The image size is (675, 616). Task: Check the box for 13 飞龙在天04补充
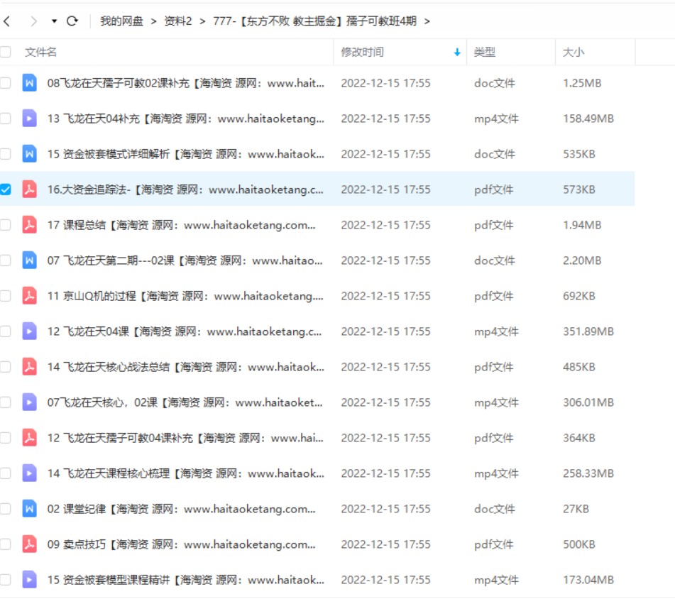(x=5, y=119)
